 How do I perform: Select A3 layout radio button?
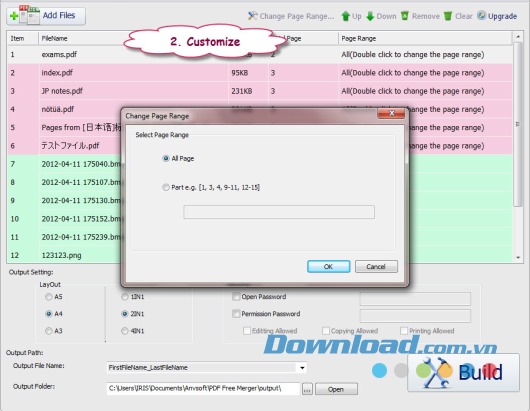tap(49, 331)
